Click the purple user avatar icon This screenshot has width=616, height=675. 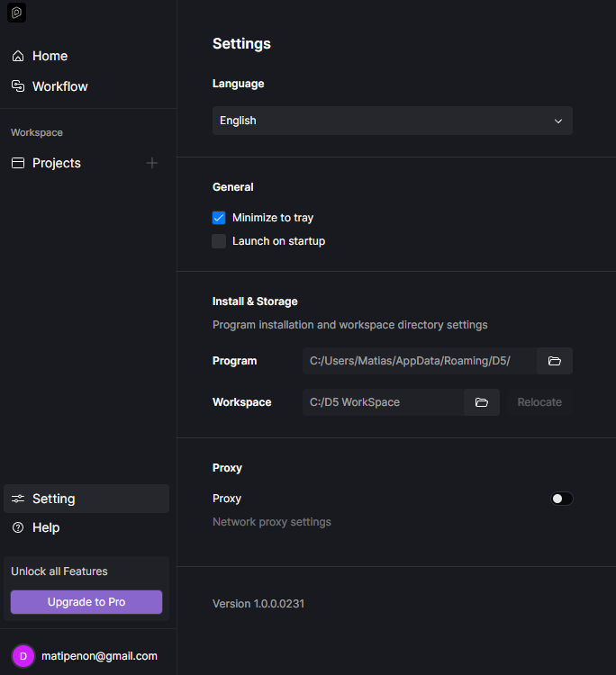coord(23,656)
